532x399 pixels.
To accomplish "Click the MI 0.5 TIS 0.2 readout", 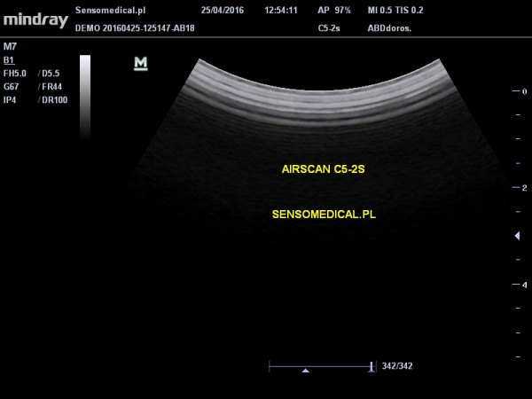I will (395, 10).
